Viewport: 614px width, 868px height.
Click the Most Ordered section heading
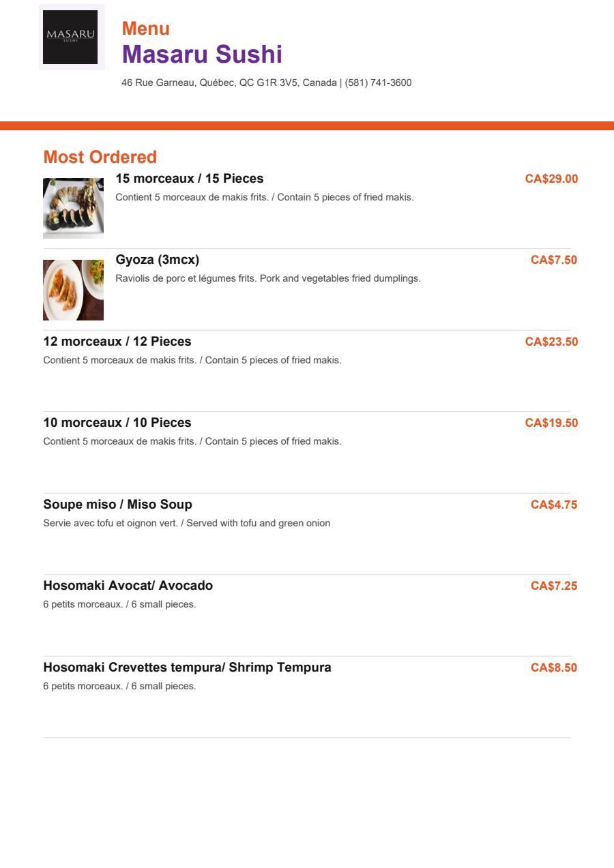tap(100, 157)
